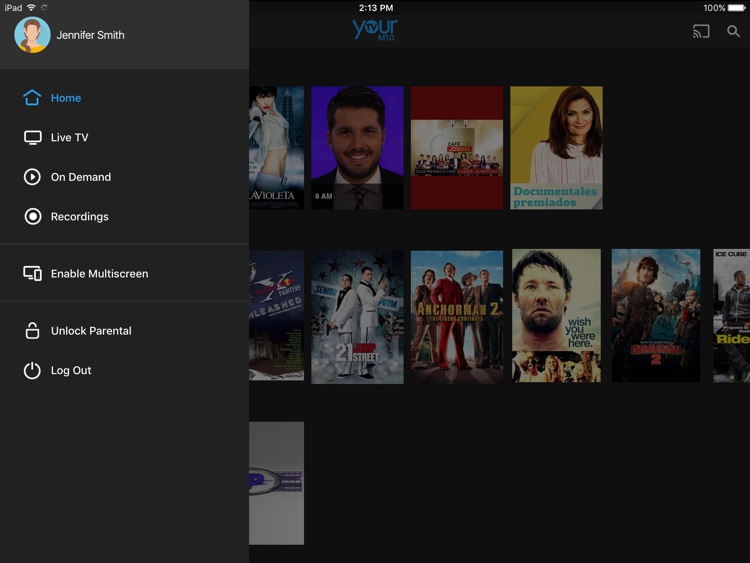This screenshot has height=563, width=750.
Task: Select the Home menu item
Action: (x=124, y=98)
